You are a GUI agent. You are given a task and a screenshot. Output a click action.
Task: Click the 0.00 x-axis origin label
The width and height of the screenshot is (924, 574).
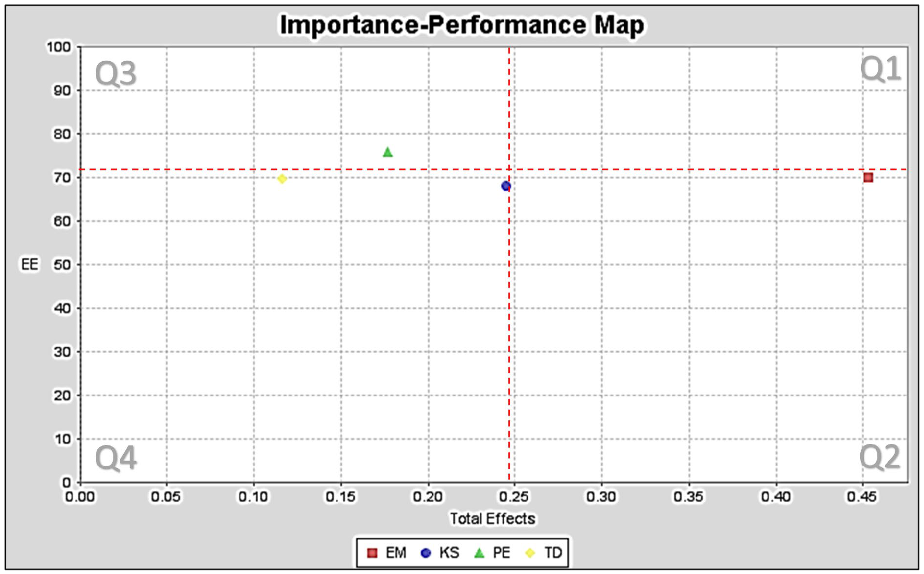click(80, 497)
